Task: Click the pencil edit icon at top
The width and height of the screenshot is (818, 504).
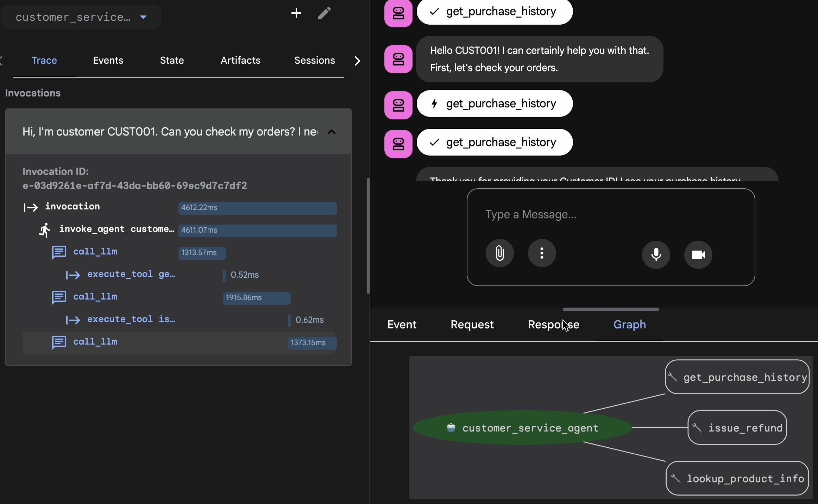Action: (x=324, y=13)
